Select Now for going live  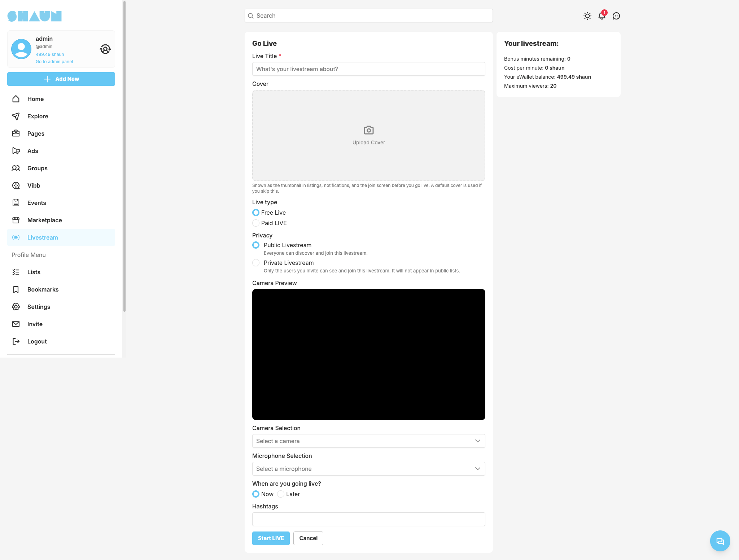[x=256, y=494]
